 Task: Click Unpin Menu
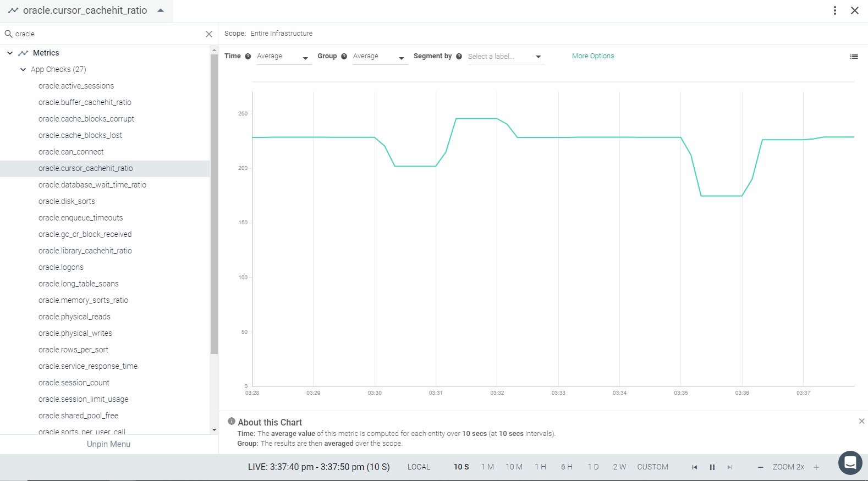click(108, 444)
